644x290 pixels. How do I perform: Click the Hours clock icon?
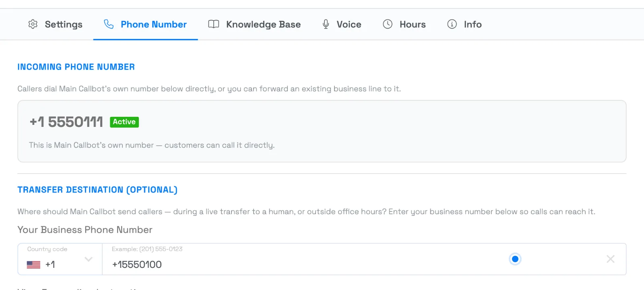[388, 24]
